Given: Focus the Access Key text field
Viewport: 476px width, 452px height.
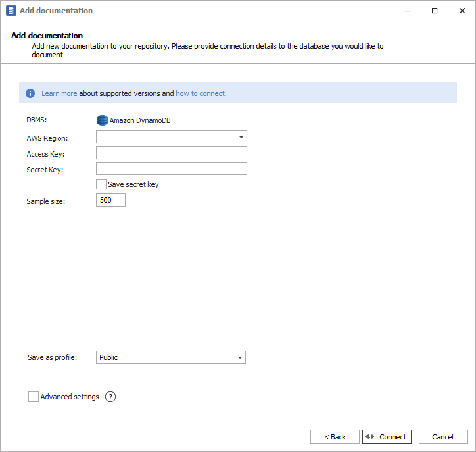Looking at the screenshot, I should pyautogui.click(x=171, y=153).
